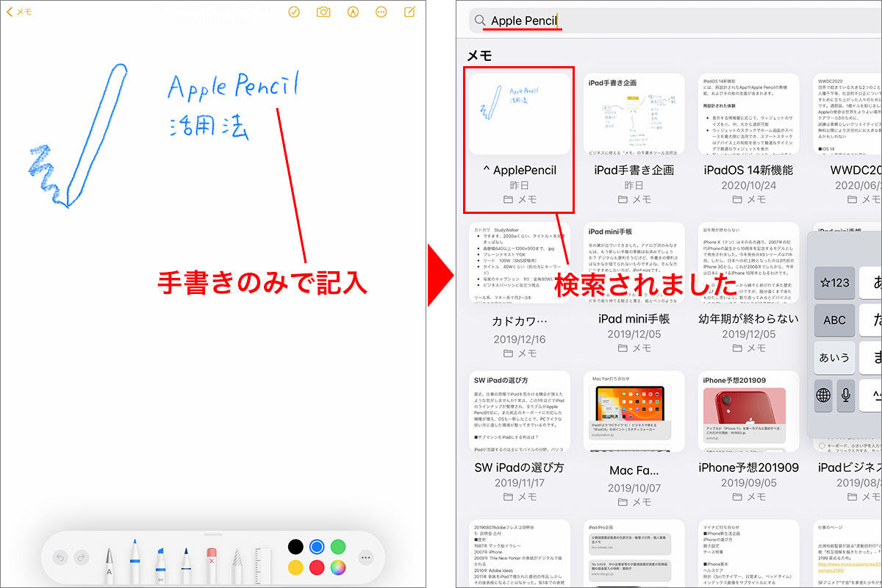Select the 2019/10/07 date text
This screenshot has width=882, height=588.
coord(634,488)
